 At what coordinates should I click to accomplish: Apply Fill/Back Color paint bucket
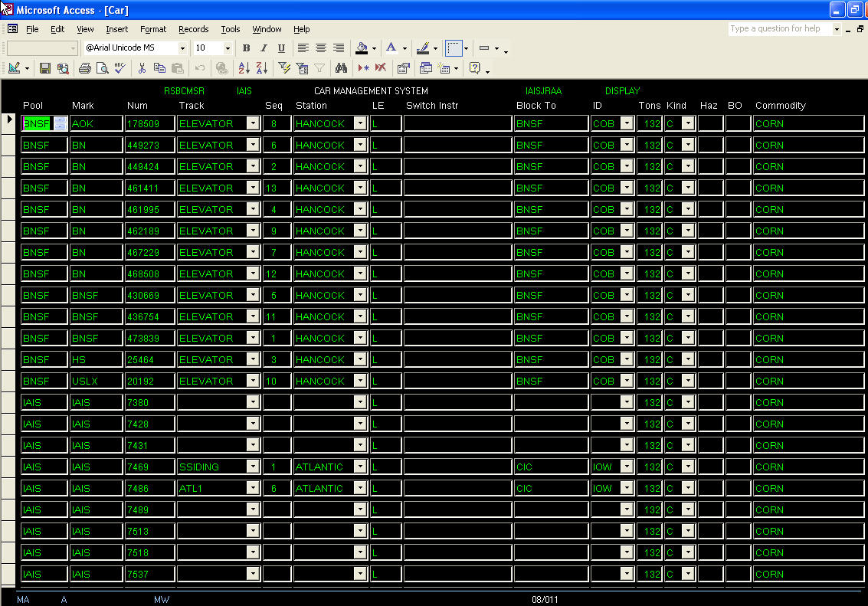[x=362, y=48]
